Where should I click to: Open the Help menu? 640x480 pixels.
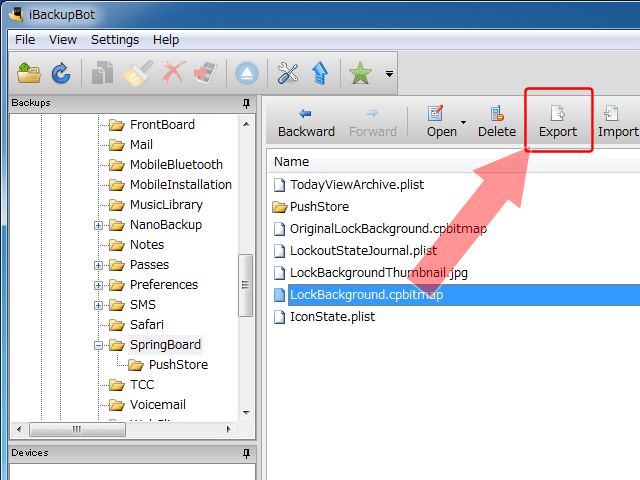166,40
